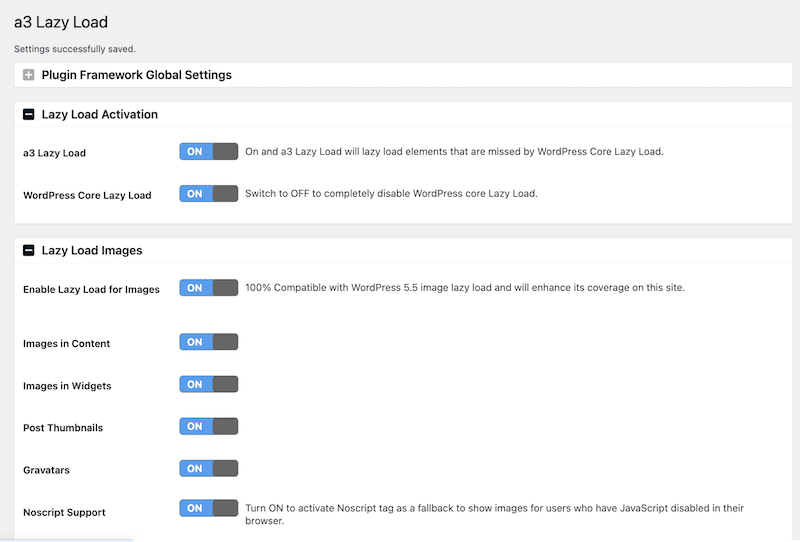
Task: Toggle the WordPress Core Lazy Load switch
Action: coord(208,194)
